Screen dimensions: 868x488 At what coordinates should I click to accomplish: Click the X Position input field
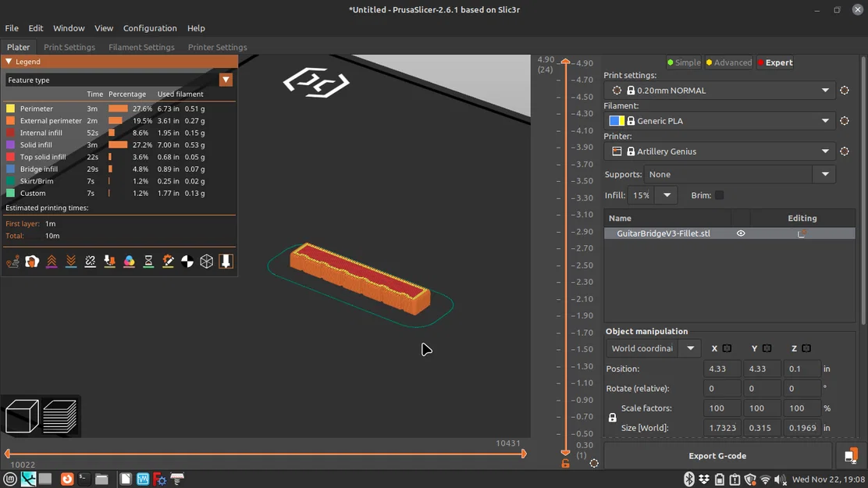[x=722, y=369]
